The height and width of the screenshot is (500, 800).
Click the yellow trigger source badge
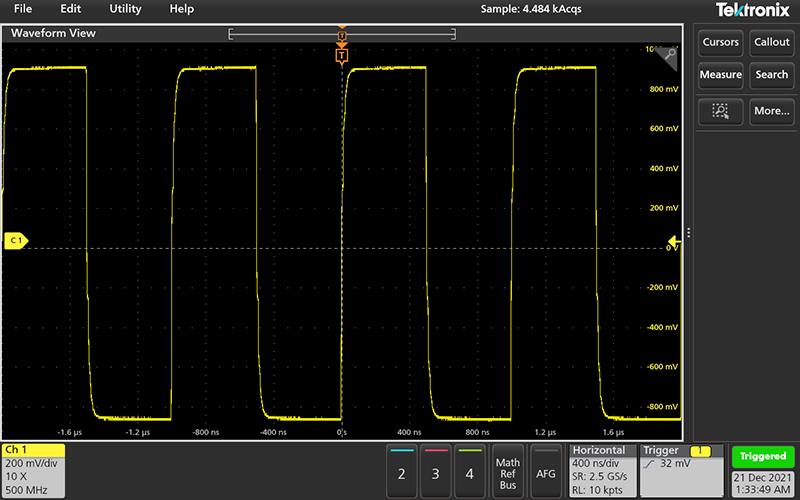pos(702,451)
